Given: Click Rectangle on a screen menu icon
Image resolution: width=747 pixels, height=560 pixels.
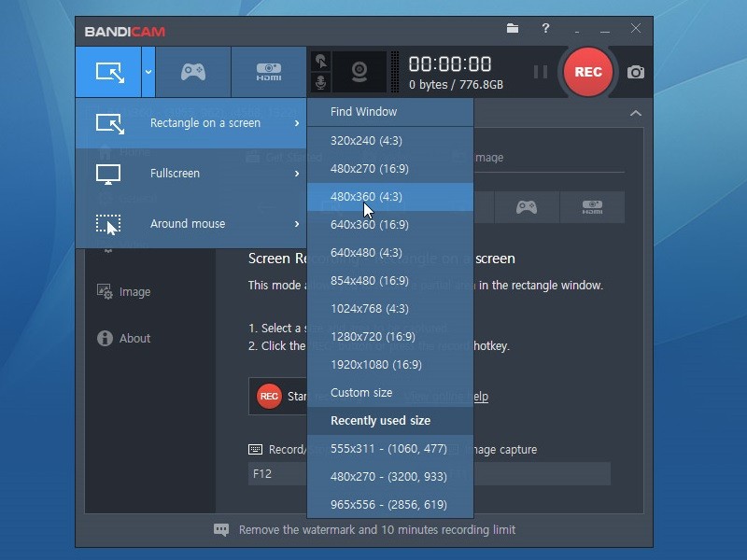Looking at the screenshot, I should pos(109,123).
